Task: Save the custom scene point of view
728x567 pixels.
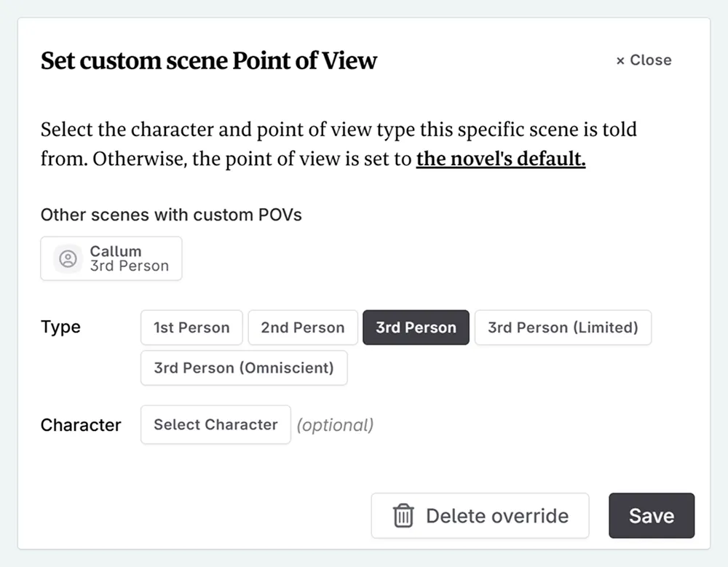Action: click(651, 515)
